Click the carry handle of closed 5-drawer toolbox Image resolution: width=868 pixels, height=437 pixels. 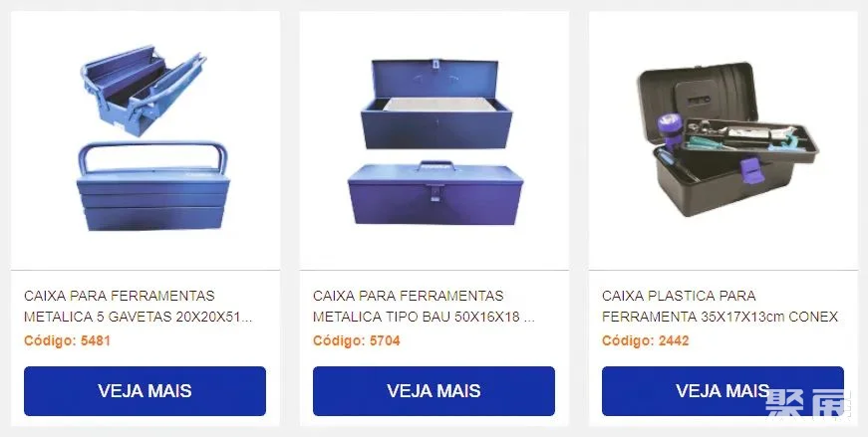click(152, 155)
